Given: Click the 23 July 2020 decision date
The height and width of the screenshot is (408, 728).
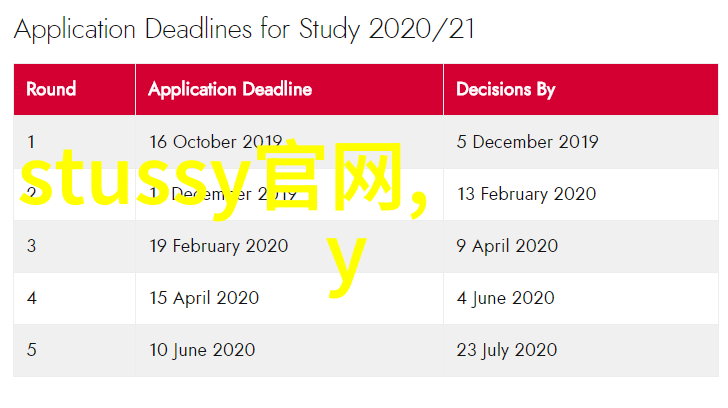Looking at the screenshot, I should [506, 350].
